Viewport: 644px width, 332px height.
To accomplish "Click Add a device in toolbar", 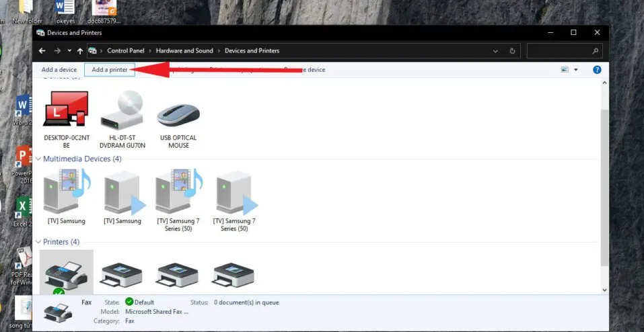I will click(59, 70).
